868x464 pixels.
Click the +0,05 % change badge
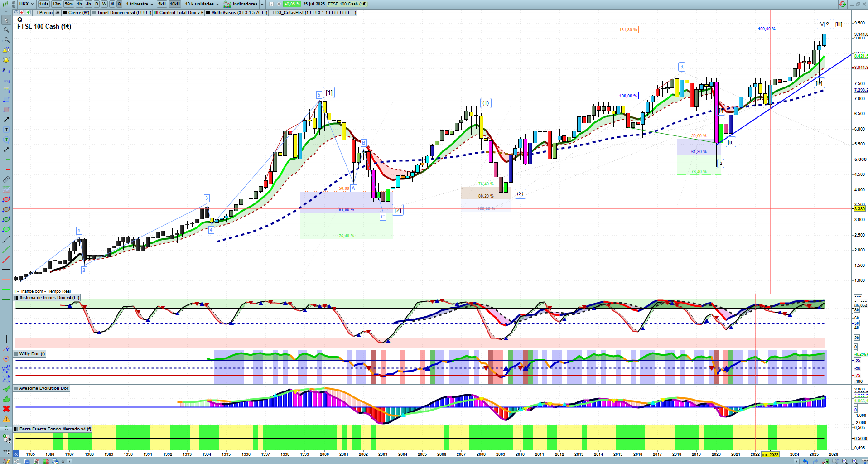(292, 4)
